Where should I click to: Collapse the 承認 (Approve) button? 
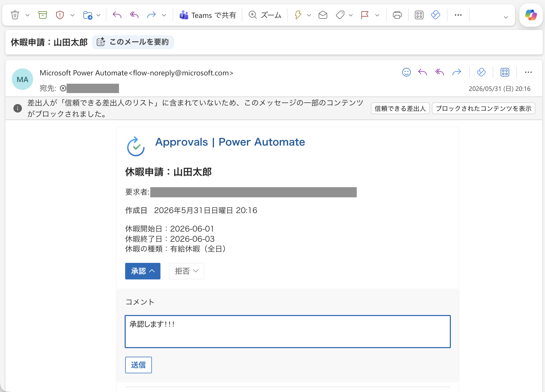pyautogui.click(x=143, y=271)
